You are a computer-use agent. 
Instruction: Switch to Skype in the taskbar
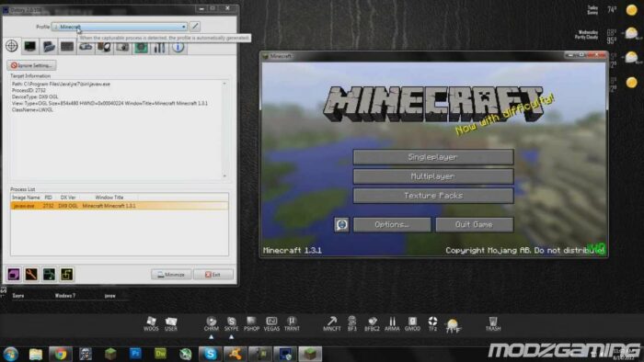211,354
